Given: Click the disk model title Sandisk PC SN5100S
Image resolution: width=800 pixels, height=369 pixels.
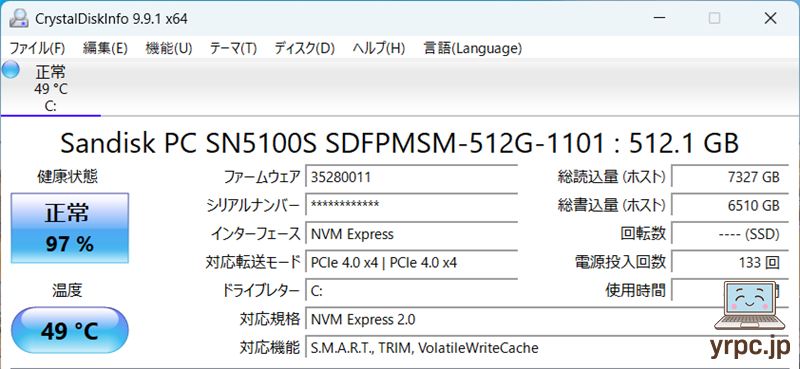Looking at the screenshot, I should coord(399,143).
